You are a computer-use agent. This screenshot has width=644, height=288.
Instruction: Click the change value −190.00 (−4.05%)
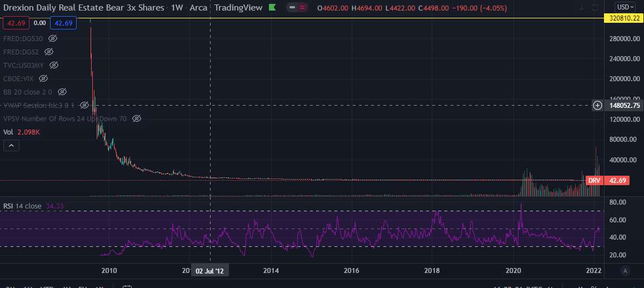coord(479,8)
